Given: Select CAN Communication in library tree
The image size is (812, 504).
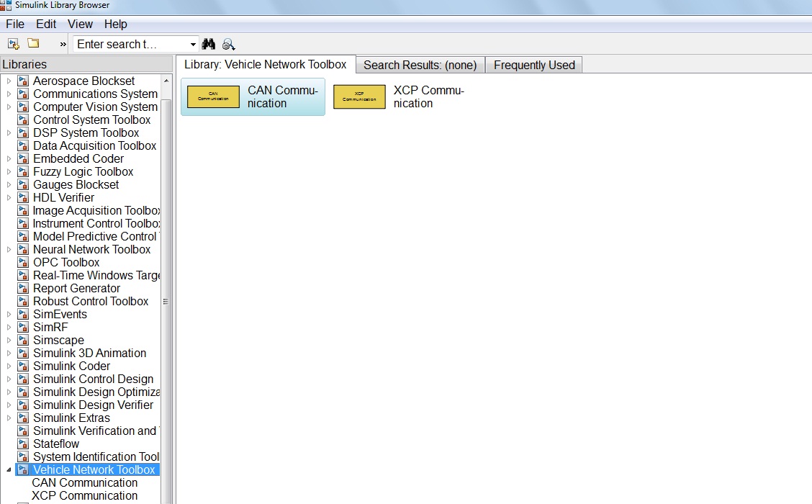Looking at the screenshot, I should pos(85,483).
